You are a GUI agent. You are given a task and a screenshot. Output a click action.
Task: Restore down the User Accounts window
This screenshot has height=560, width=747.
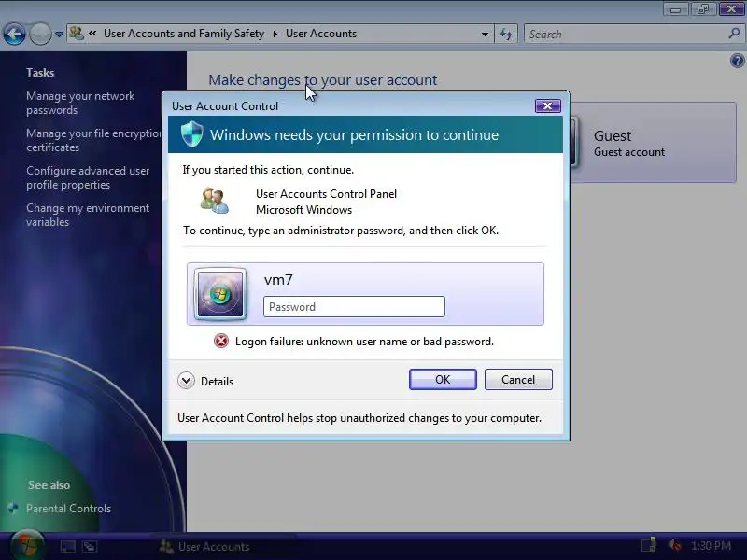click(x=703, y=8)
